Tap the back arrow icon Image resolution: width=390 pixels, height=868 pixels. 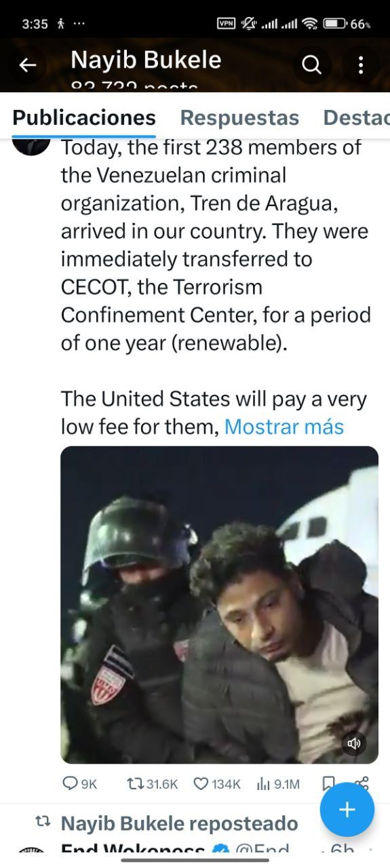pyautogui.click(x=27, y=65)
